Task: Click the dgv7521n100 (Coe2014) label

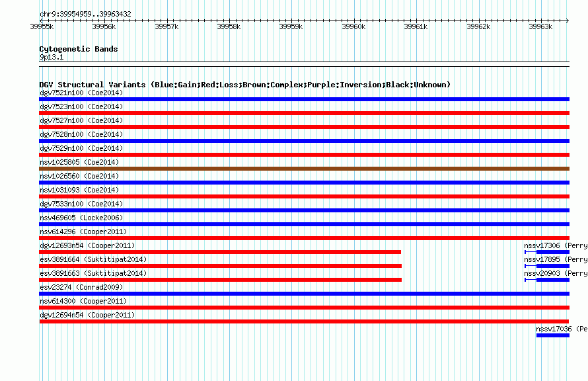Action: [81, 93]
